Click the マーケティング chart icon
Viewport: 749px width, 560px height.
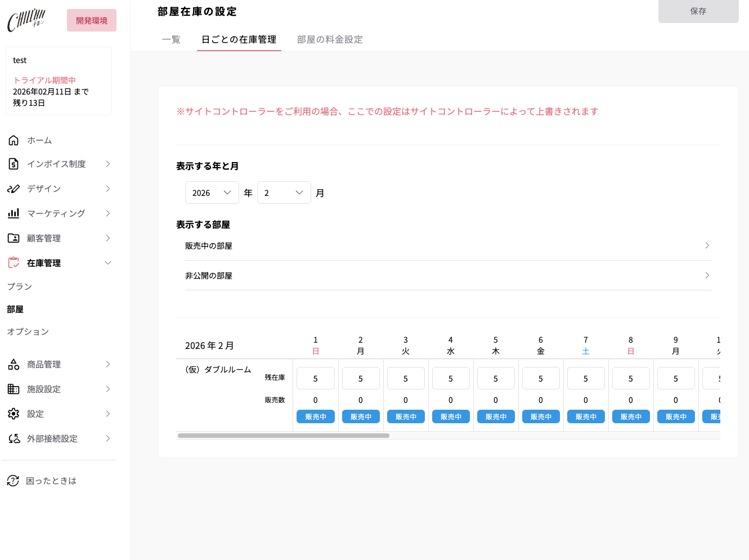14,213
